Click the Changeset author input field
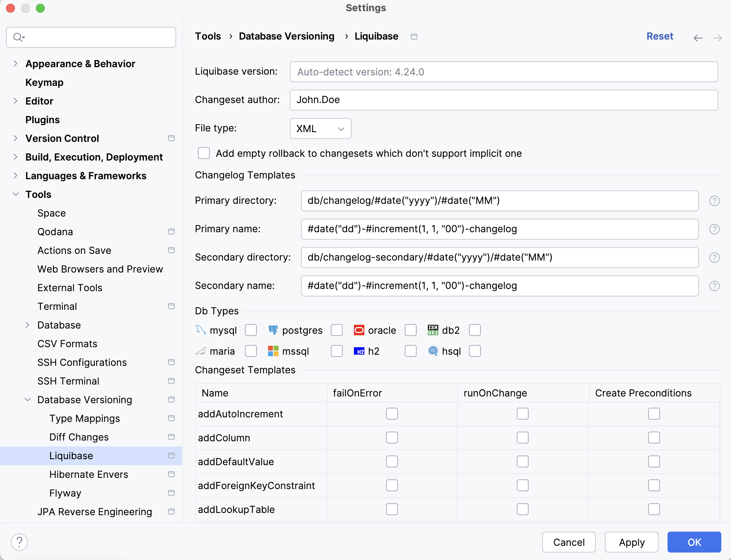The image size is (731, 560). point(504,100)
